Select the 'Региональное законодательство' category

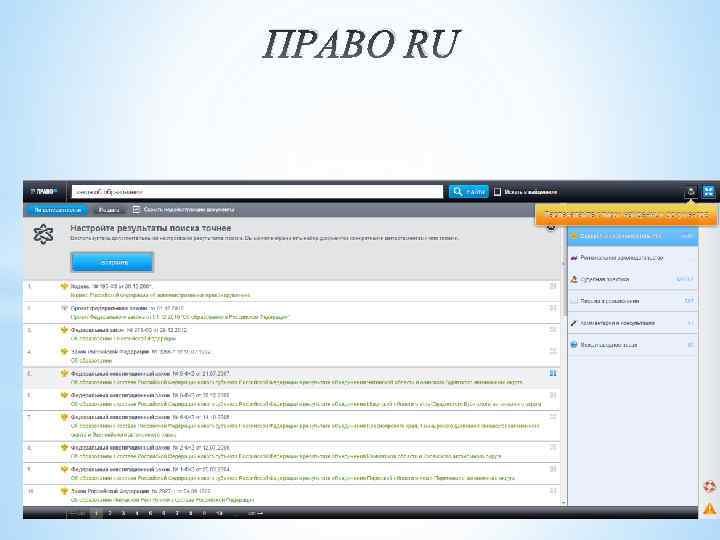[633, 258]
